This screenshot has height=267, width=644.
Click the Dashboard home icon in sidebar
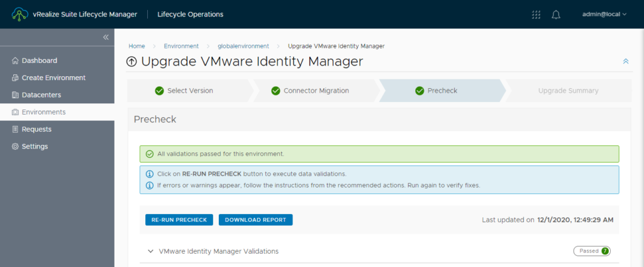pyautogui.click(x=15, y=61)
